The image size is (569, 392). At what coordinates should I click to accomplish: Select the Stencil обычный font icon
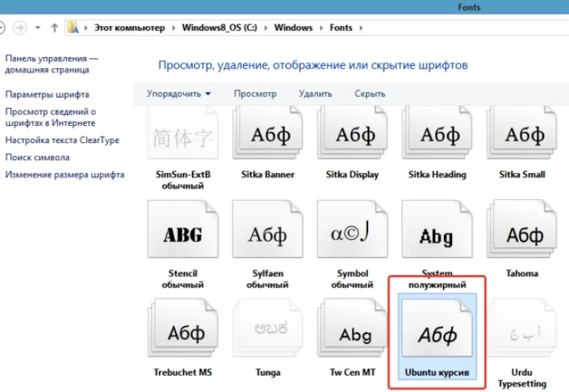(183, 230)
